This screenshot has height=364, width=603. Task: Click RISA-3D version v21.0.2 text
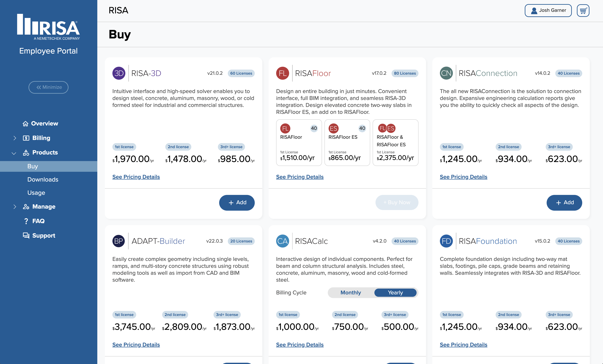click(215, 73)
